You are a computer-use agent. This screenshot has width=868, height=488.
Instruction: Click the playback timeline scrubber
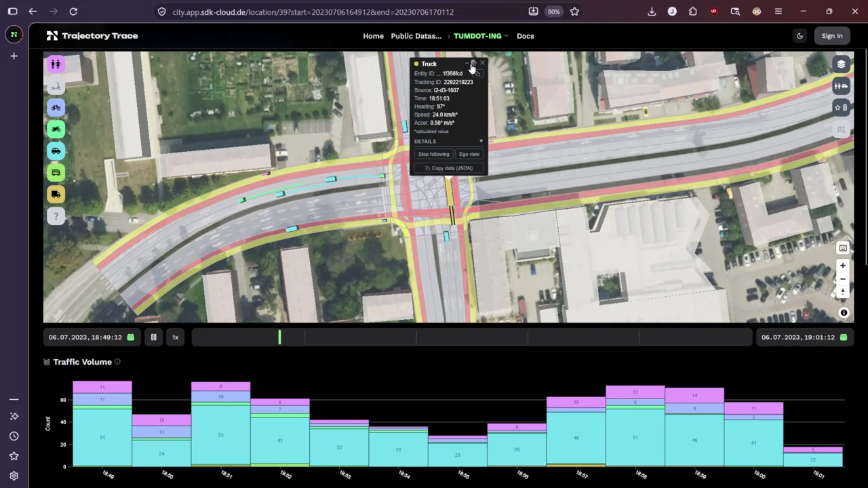click(x=472, y=338)
